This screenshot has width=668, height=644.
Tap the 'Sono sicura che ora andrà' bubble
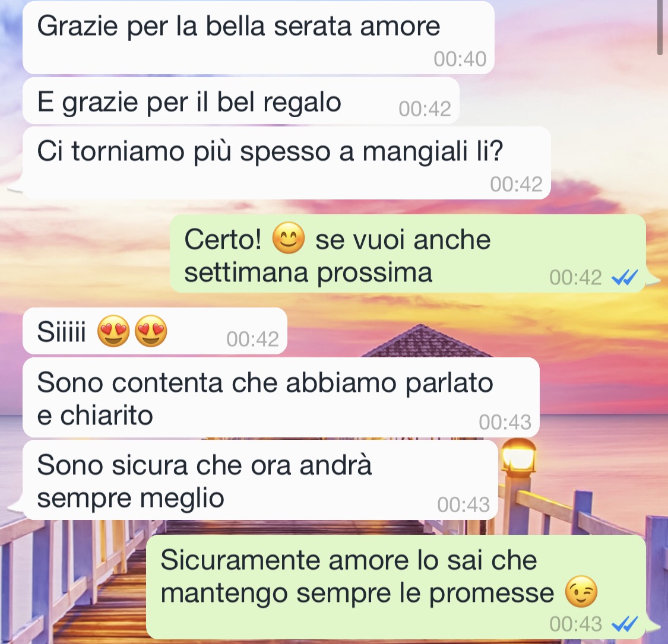(260, 480)
